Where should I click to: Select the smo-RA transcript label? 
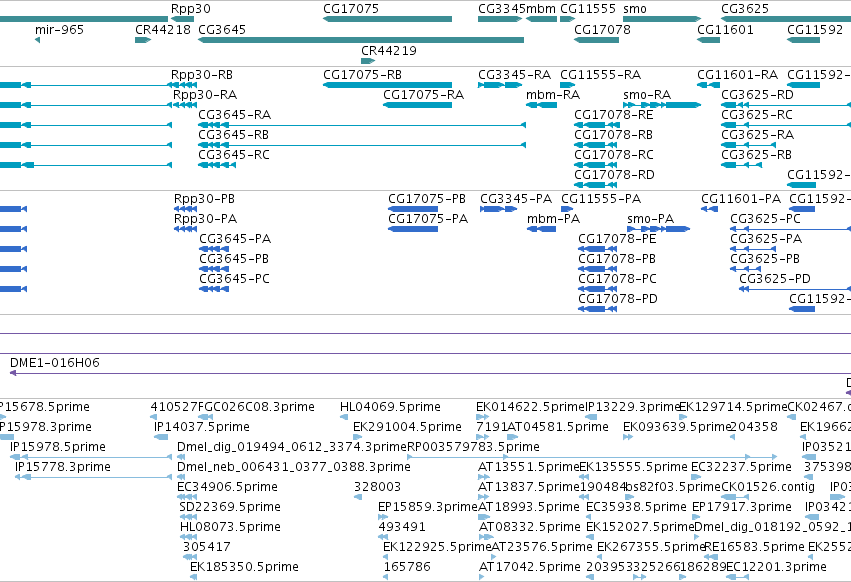point(647,94)
